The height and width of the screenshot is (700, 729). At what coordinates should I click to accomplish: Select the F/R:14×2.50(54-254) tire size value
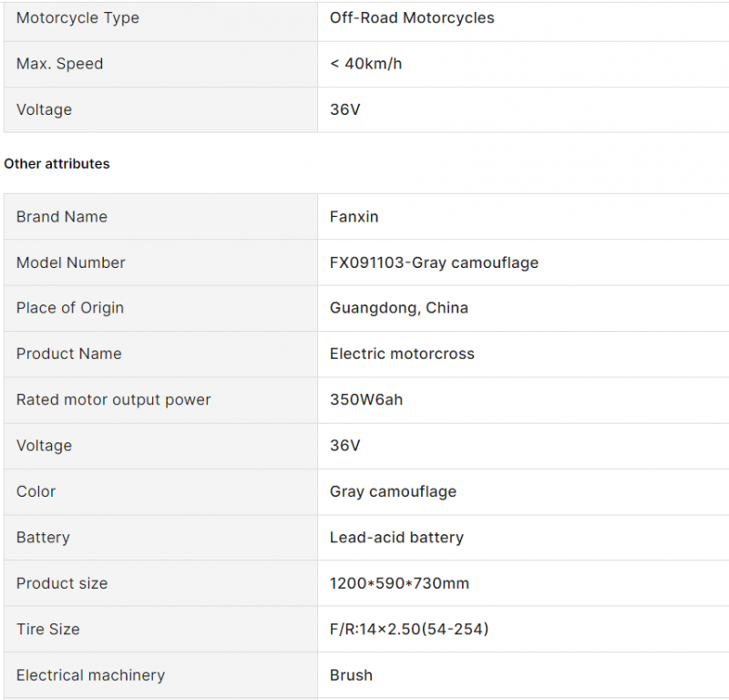[x=409, y=629]
